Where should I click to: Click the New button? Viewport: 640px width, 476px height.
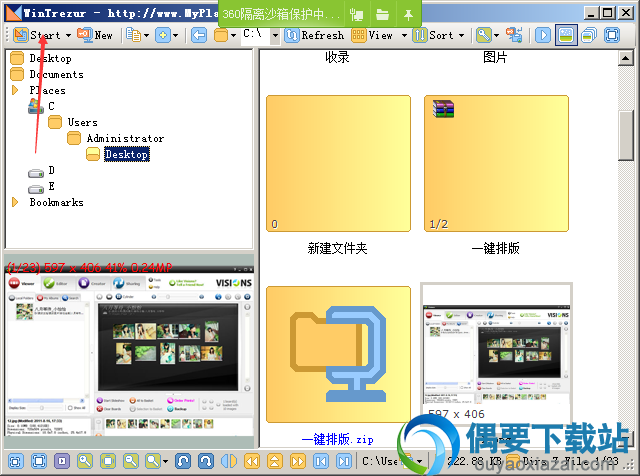pyautogui.click(x=95, y=35)
